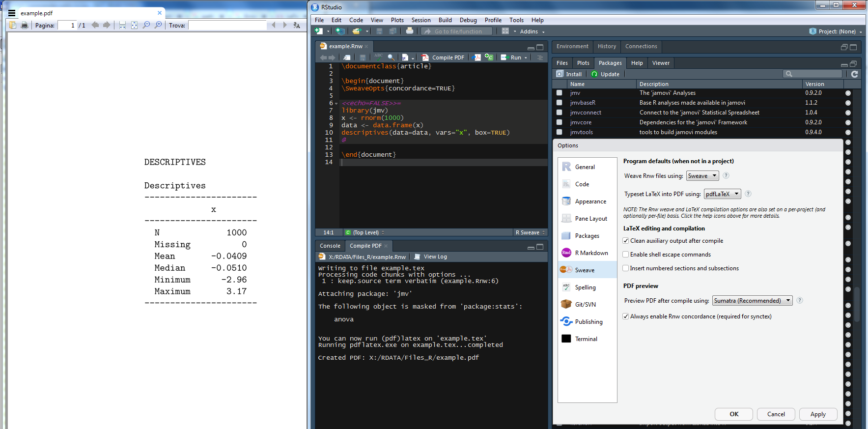Viewport: 868px width, 429px height.
Task: Open the Preview PDF after compile dropdown
Action: click(753, 301)
